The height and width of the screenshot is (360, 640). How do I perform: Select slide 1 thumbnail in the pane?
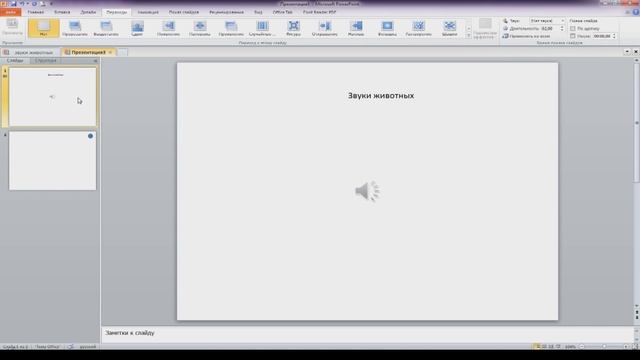[53, 97]
